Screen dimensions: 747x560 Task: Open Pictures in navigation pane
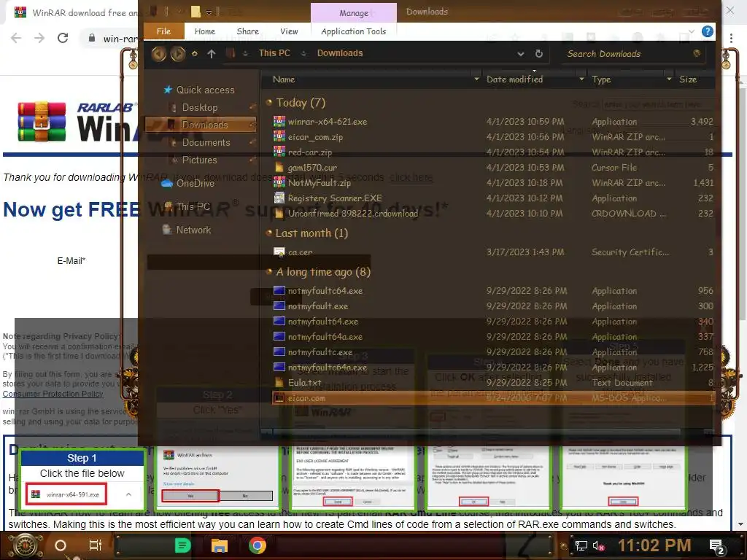[199, 160]
